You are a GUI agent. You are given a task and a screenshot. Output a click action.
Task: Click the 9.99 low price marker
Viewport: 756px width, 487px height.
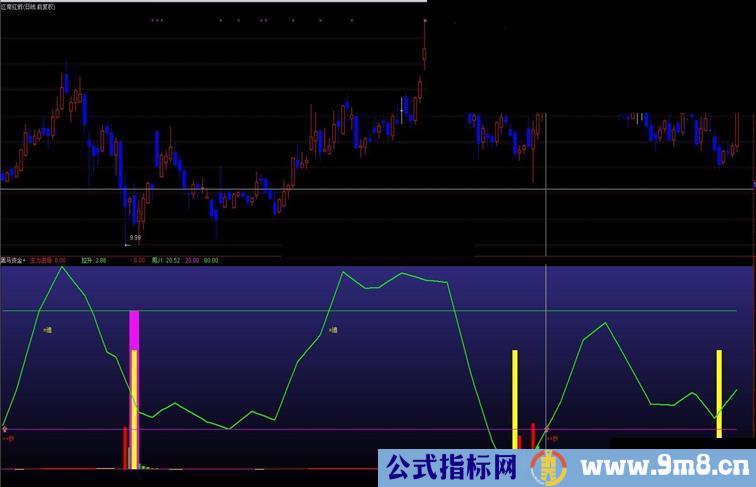134,238
